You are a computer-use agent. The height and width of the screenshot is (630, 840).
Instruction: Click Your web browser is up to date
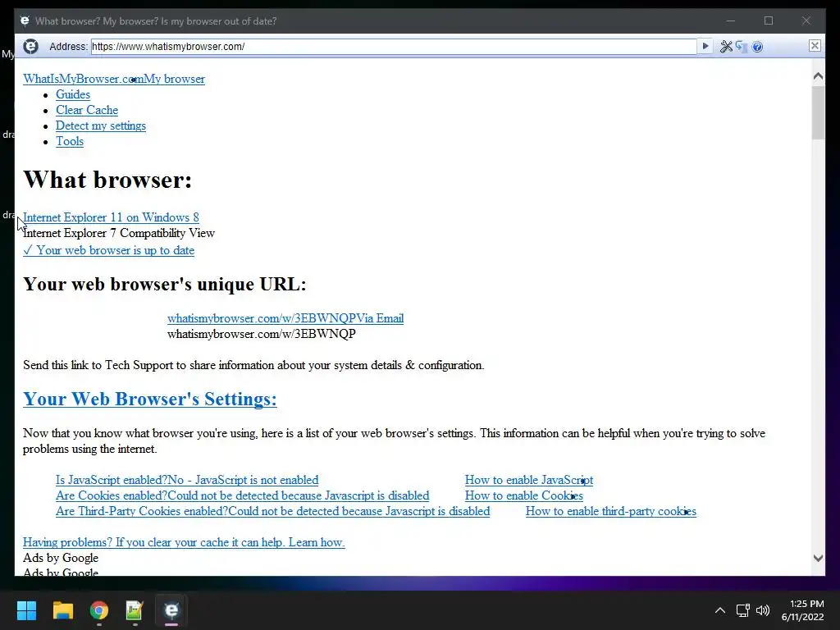click(x=109, y=250)
